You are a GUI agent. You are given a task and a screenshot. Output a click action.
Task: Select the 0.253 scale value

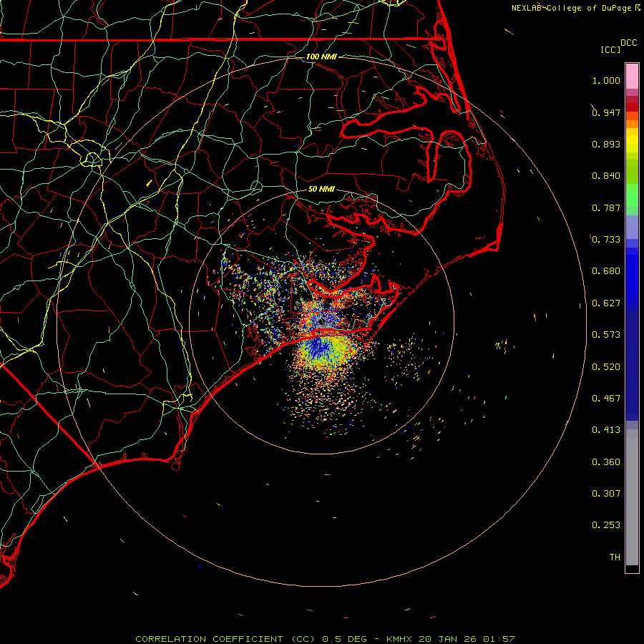[606, 525]
